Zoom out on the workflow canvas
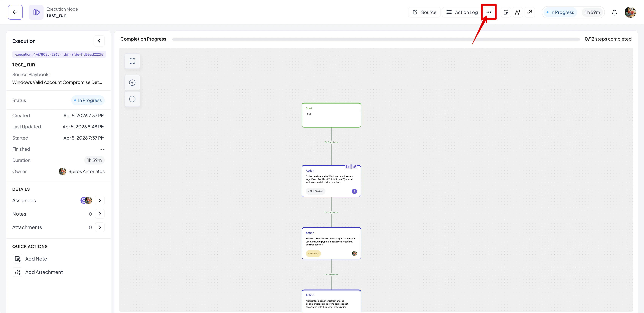Viewport: 644px width, 313px height. tap(132, 99)
